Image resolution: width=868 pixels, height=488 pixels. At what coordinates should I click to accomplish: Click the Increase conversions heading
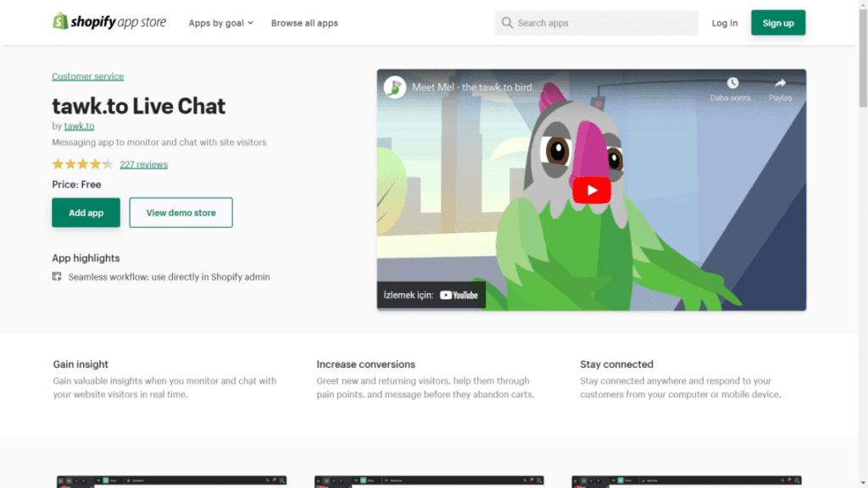pyautogui.click(x=366, y=364)
